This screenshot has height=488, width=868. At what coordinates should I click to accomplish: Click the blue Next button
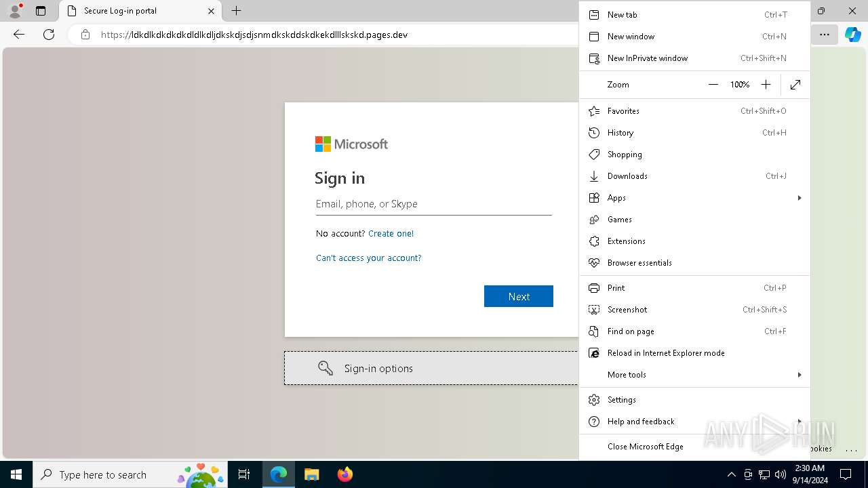pyautogui.click(x=519, y=296)
